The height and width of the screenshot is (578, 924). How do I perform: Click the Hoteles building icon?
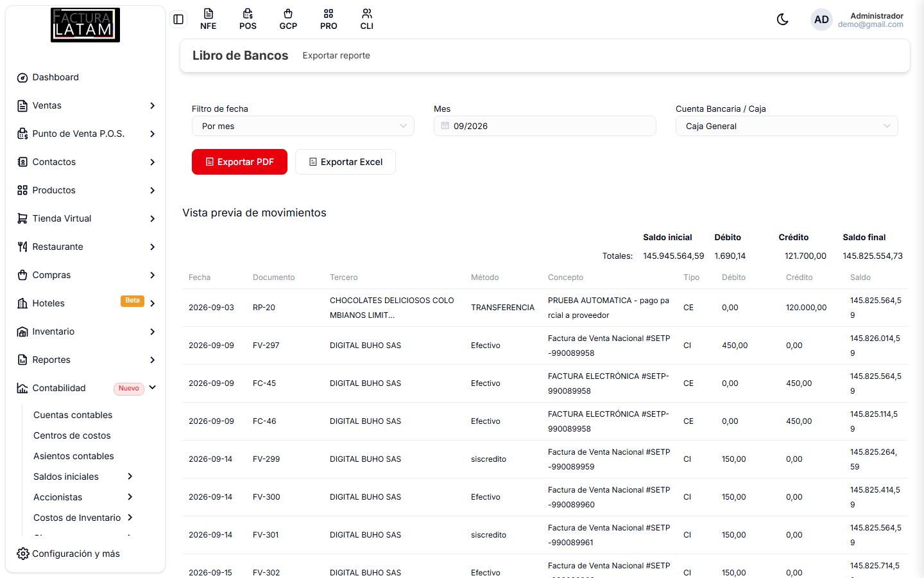pyautogui.click(x=22, y=304)
